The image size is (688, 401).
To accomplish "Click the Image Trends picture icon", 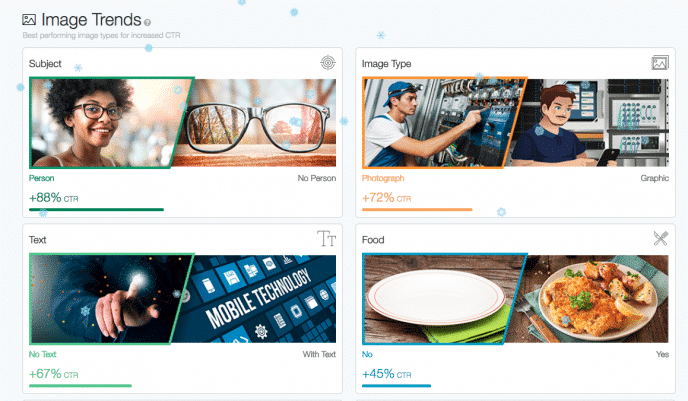I will (x=29, y=20).
